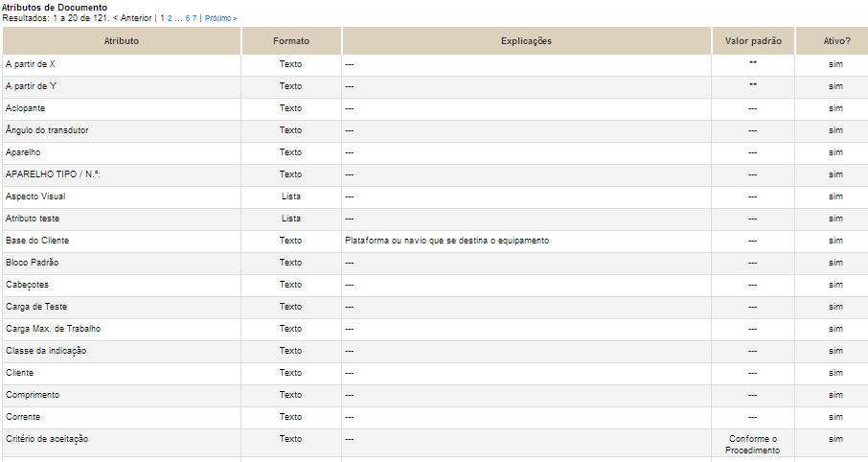Open results page 6
868x462 pixels.
(x=188, y=18)
